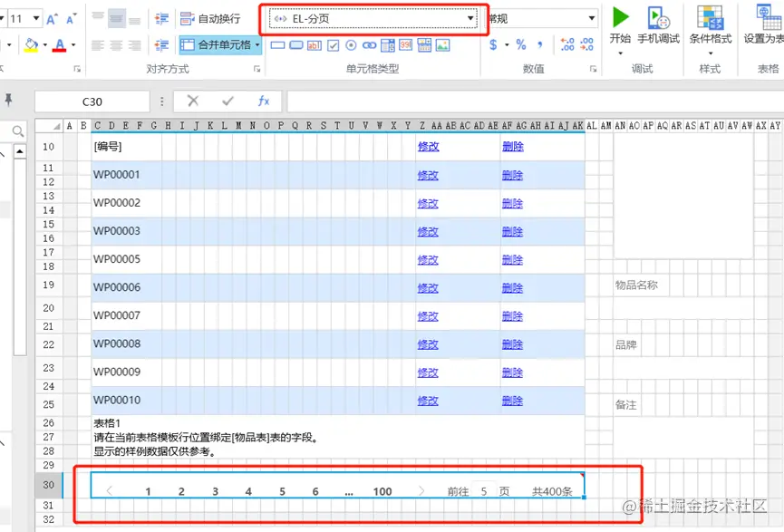
Task: Click 删除 link in the WP00010 row
Action: 512,401
